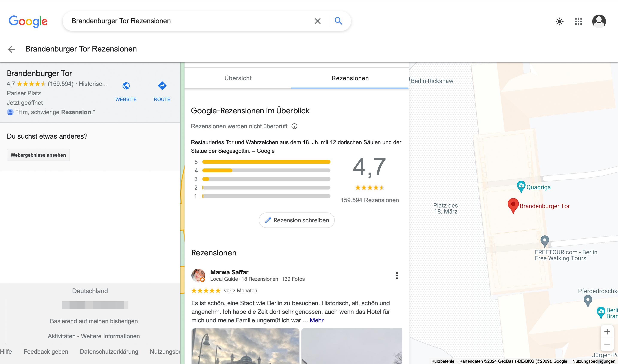Open the Google account avatar

coord(599,21)
